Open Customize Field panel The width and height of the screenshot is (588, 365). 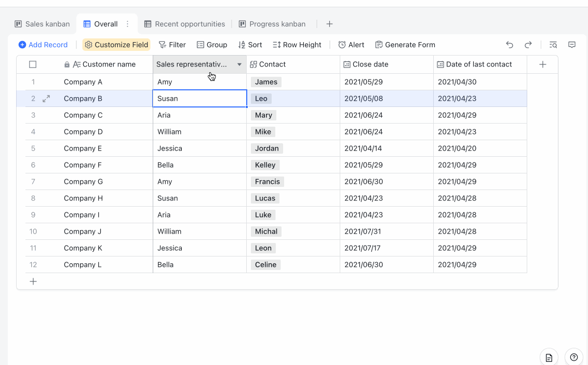pyautogui.click(x=116, y=45)
